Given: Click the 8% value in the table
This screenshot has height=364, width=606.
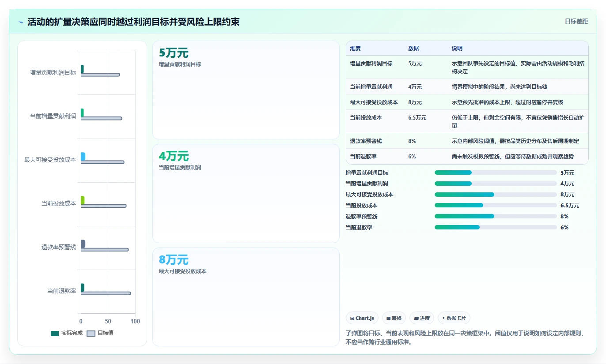Looking at the screenshot, I should pyautogui.click(x=412, y=141).
